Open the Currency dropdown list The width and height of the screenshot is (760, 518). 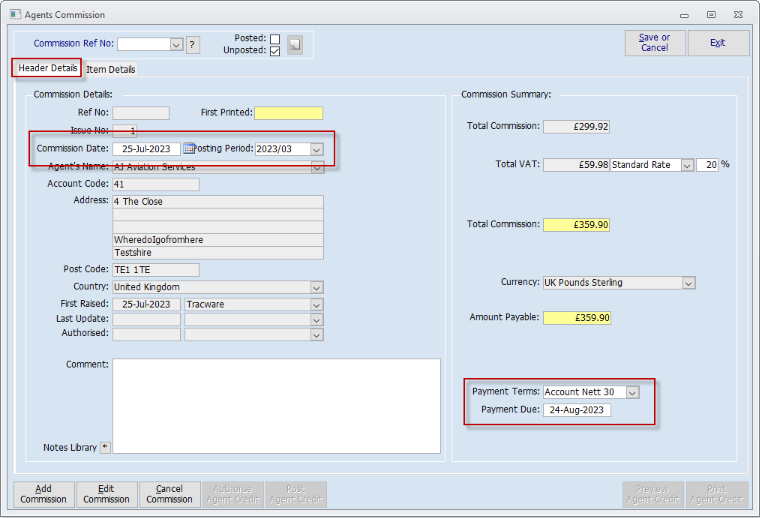point(688,283)
